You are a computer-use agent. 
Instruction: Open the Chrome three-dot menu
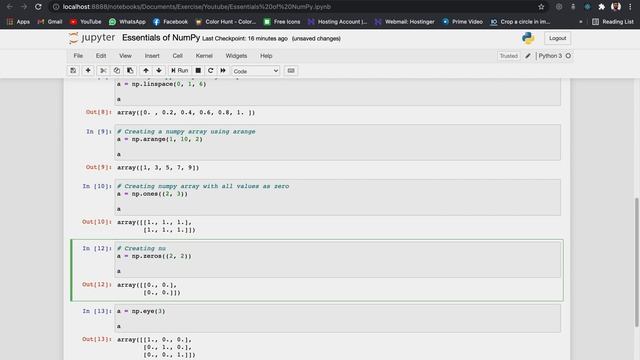coord(631,7)
